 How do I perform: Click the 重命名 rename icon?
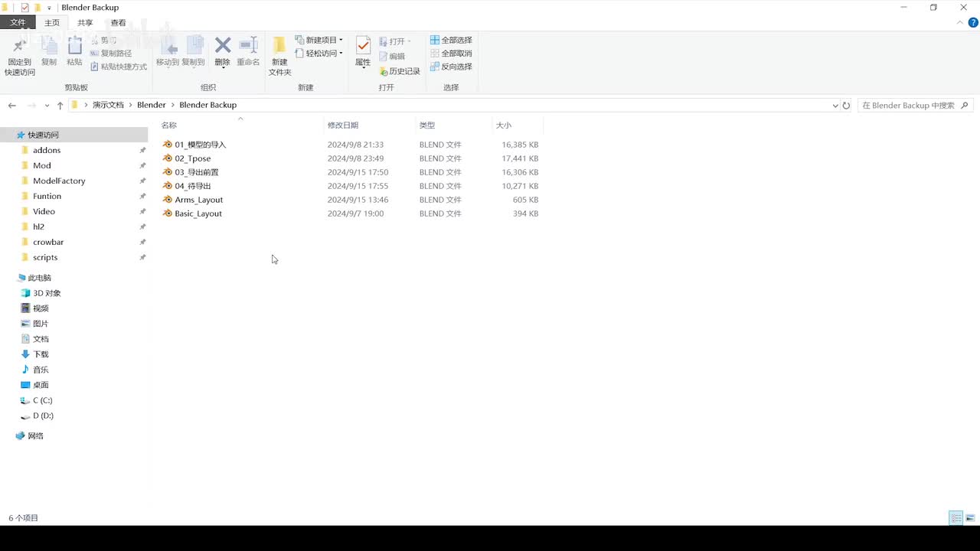point(248,46)
